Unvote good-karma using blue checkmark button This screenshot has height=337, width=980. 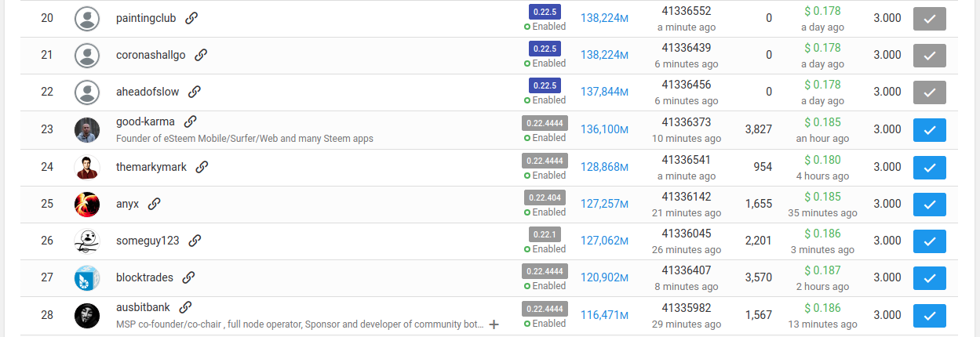[x=929, y=130]
